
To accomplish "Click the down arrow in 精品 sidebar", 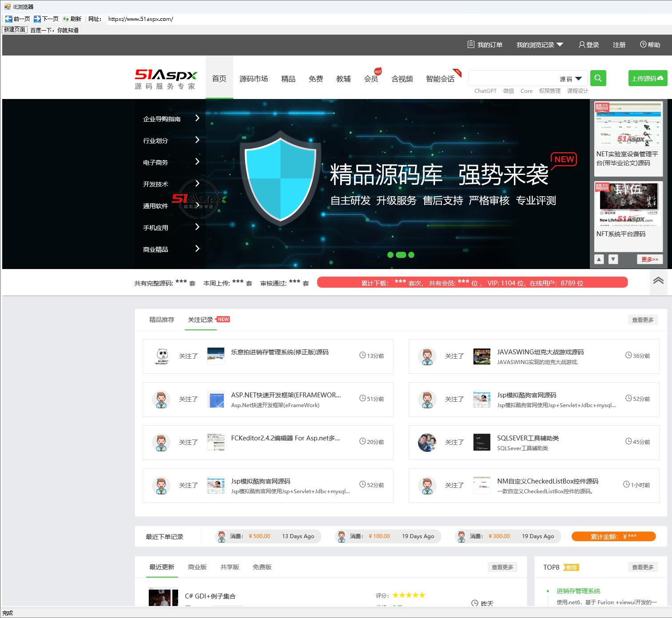I will 613,259.
